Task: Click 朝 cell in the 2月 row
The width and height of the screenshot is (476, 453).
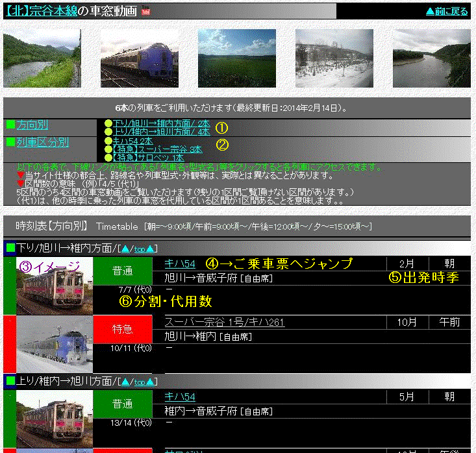Action: [449, 263]
